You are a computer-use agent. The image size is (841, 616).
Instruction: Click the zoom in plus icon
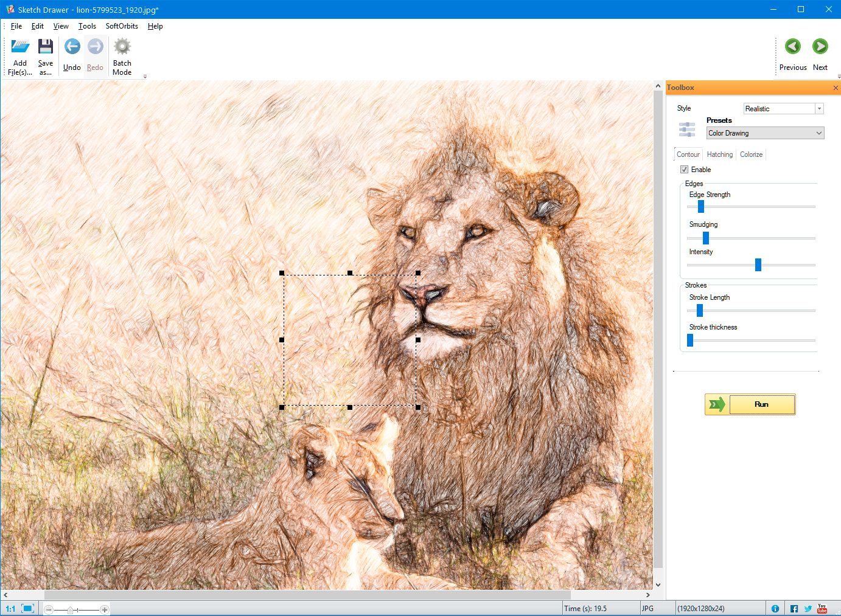pyautogui.click(x=105, y=609)
